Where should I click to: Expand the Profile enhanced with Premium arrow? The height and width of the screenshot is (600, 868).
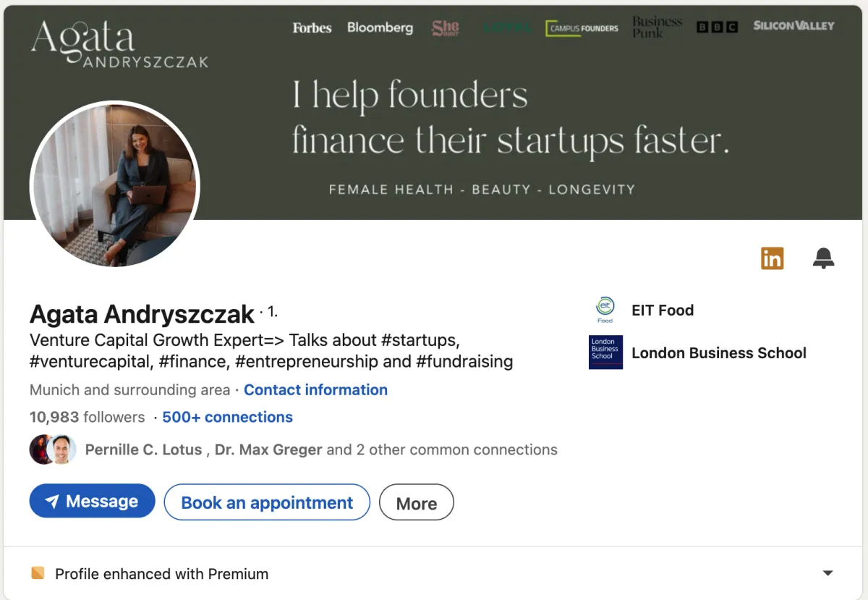pos(828,573)
